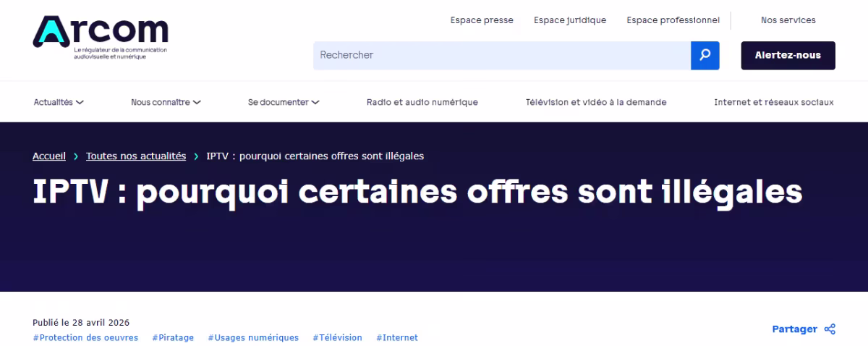Screen dimensions: 868x346
Task: Open the #Protection des oeuvres tag
Action: pyautogui.click(x=85, y=337)
